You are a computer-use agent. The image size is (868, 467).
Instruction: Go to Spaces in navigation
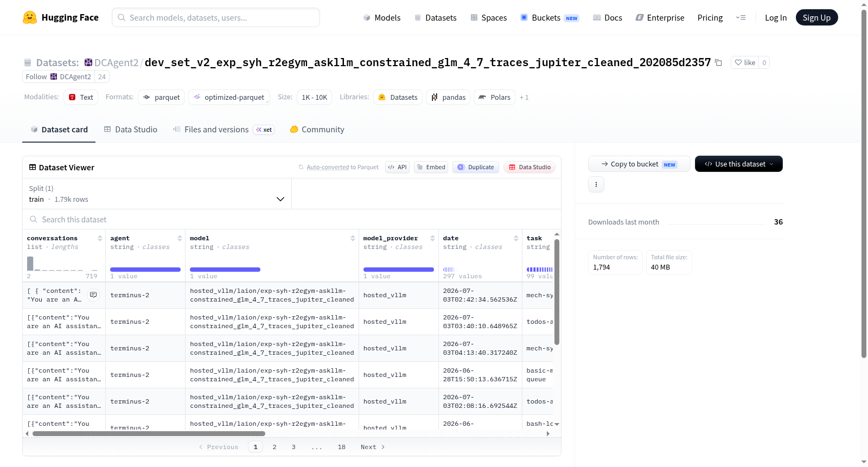click(489, 17)
